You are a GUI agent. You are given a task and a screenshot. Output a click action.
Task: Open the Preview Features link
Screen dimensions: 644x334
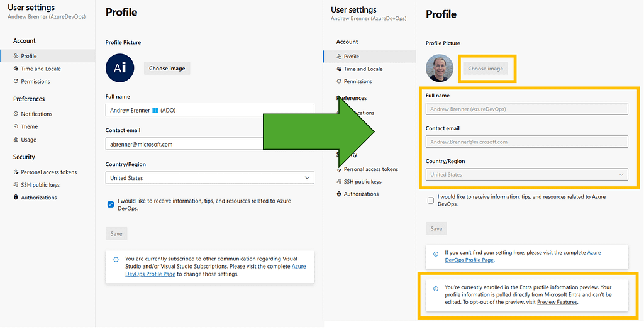pos(557,302)
